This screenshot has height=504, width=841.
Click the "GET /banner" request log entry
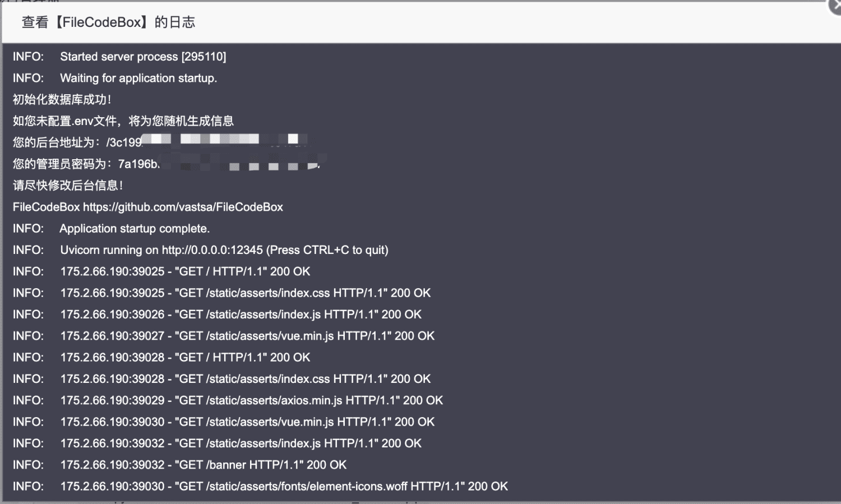[204, 465]
